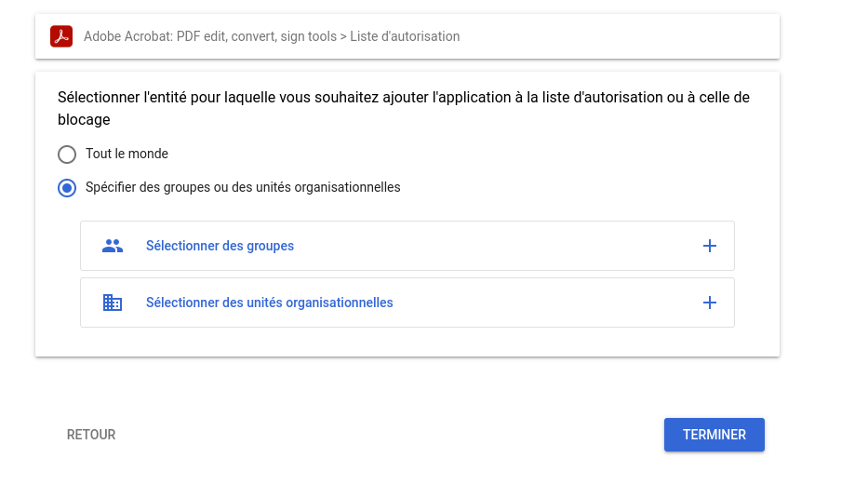Expand the Sélectionner des groupes row
Image resolution: width=868 pixels, height=498 pixels.
tap(407, 246)
